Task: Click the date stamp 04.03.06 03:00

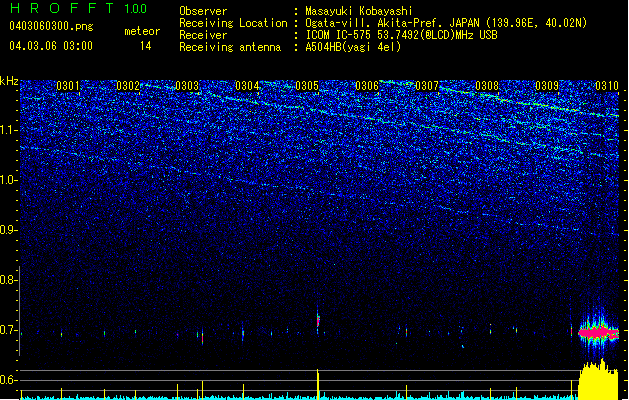Action: click(51, 46)
